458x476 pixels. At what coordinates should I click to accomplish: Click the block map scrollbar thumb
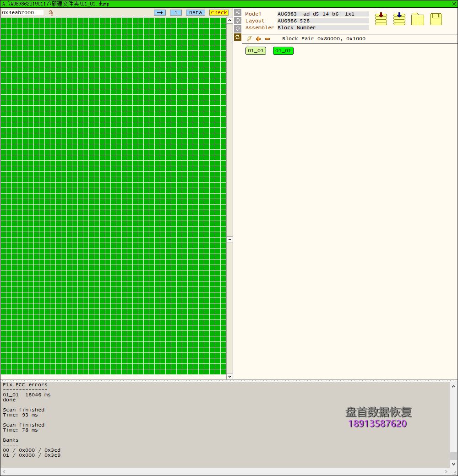coord(229,239)
